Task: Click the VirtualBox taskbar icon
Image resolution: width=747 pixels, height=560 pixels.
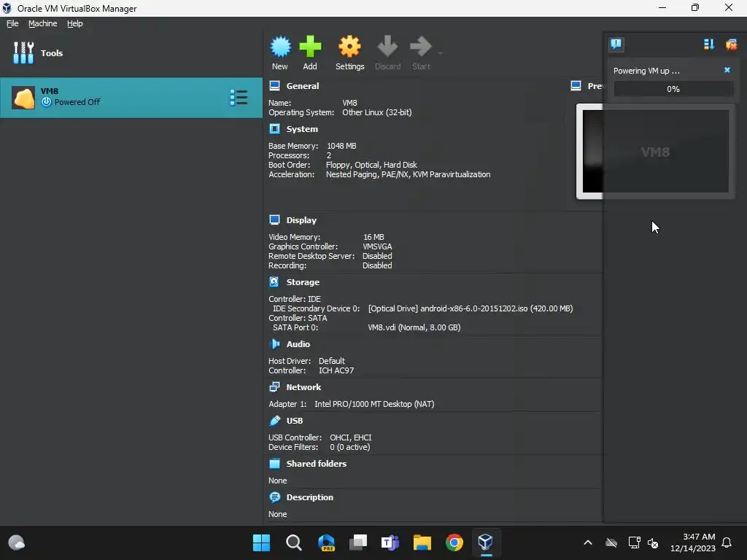Action: coord(485,542)
